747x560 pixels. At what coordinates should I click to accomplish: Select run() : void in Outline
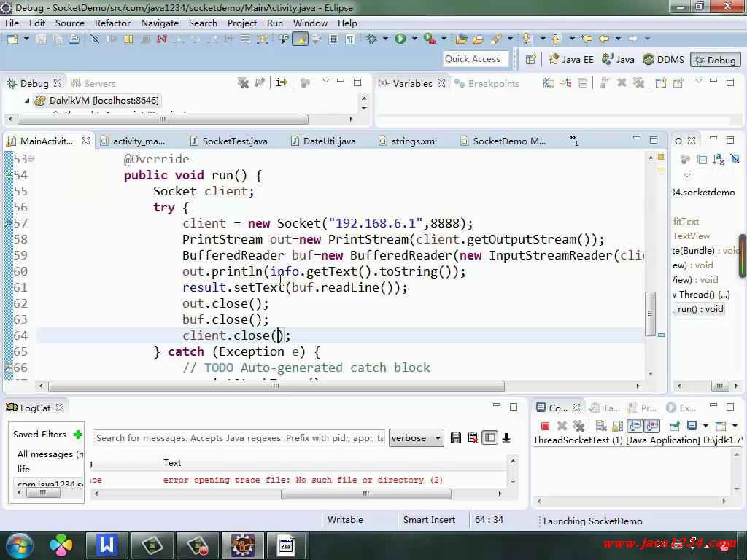700,309
